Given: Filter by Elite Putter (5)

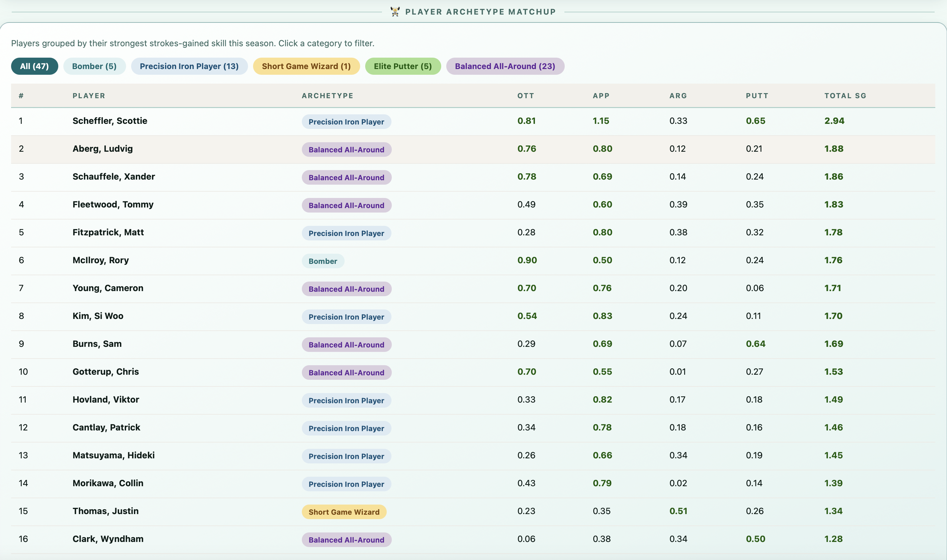Looking at the screenshot, I should tap(403, 66).
